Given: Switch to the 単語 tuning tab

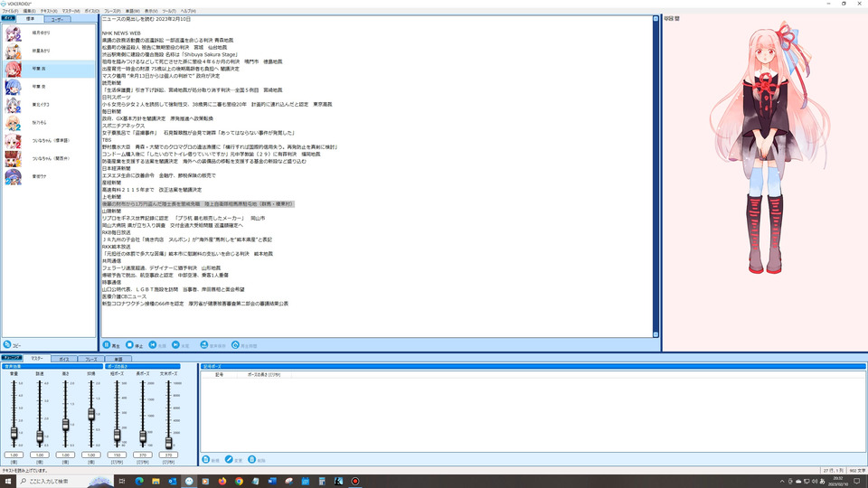Looking at the screenshot, I should [118, 359].
